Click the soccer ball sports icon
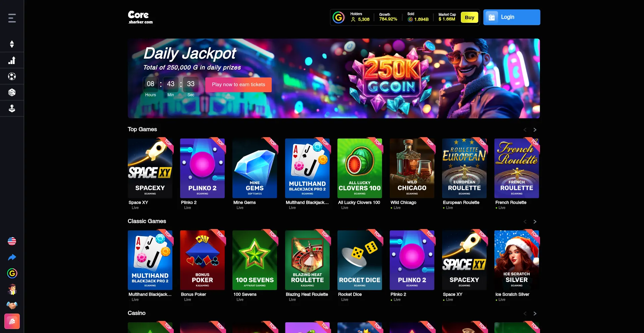Image resolution: width=644 pixels, height=333 pixels. (x=12, y=76)
